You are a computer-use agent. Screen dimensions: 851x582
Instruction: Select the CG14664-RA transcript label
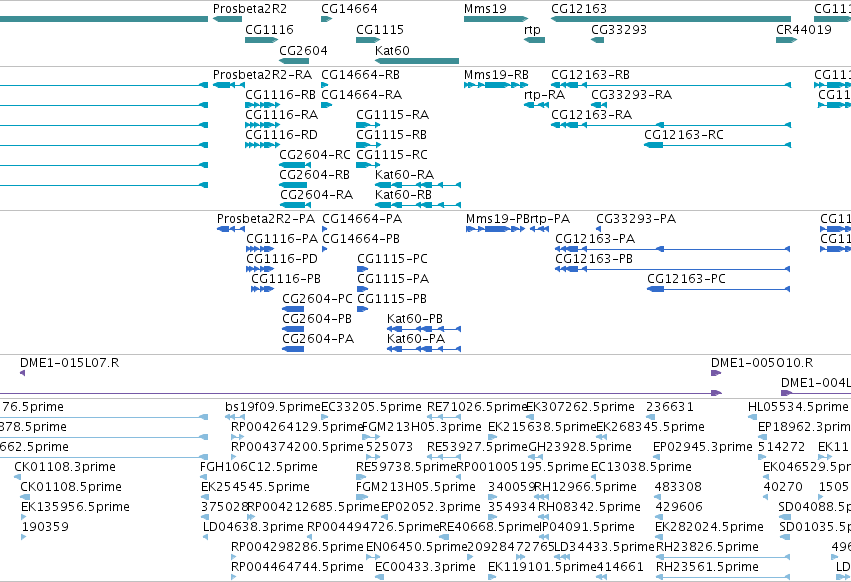click(x=361, y=95)
